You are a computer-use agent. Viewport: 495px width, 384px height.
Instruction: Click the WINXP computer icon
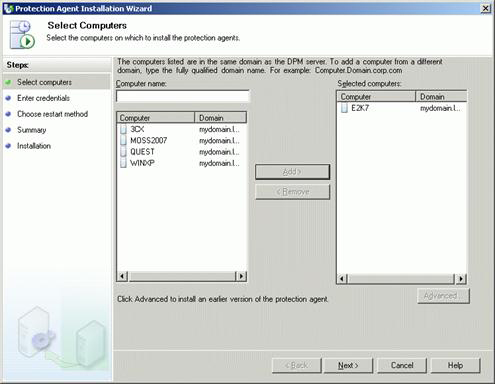(x=123, y=163)
